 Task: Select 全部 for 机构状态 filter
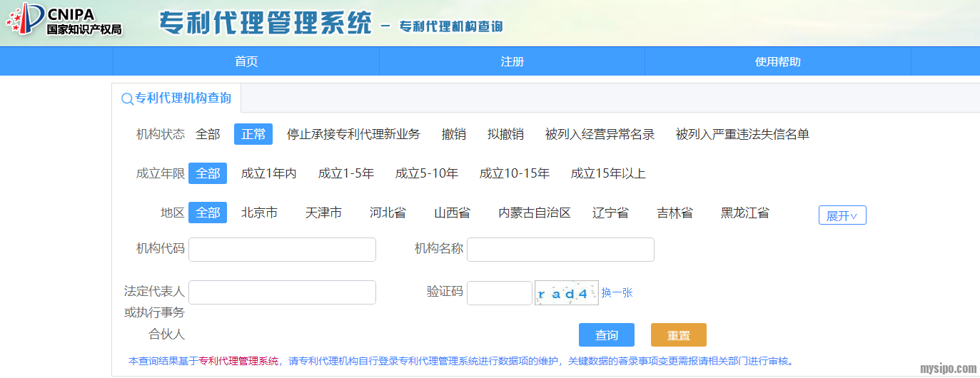pyautogui.click(x=208, y=134)
